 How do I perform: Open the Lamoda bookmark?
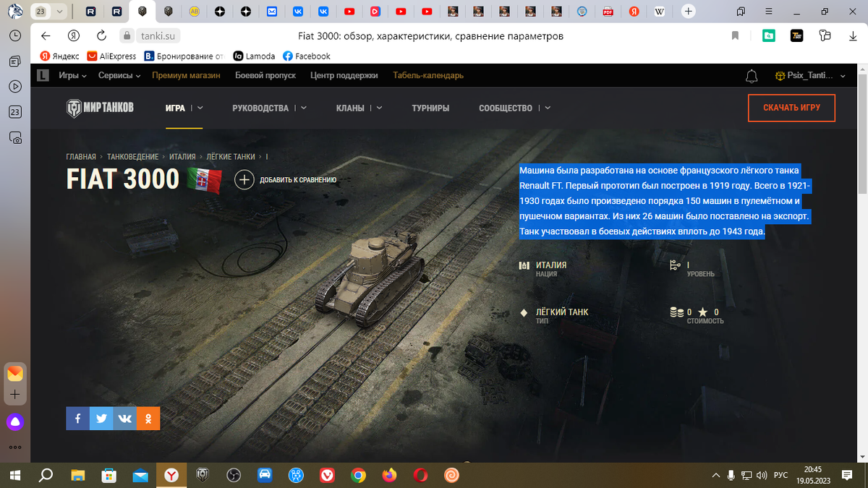(254, 56)
